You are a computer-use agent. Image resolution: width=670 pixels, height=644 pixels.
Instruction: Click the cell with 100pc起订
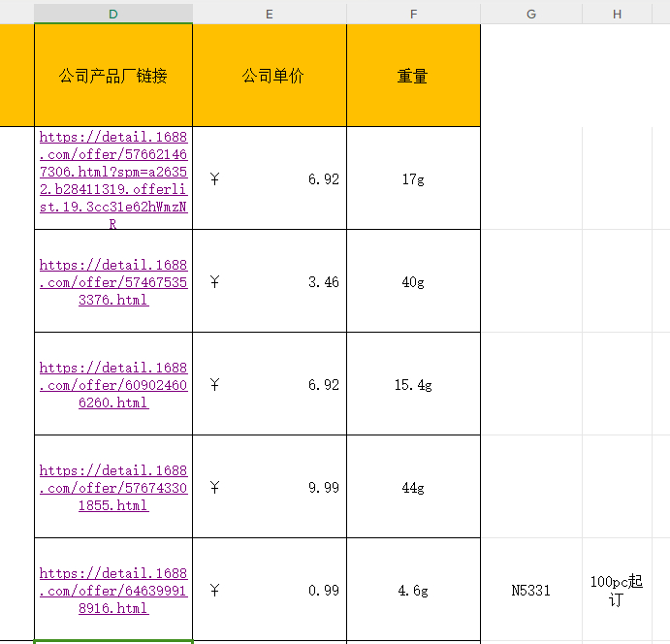[617, 591]
